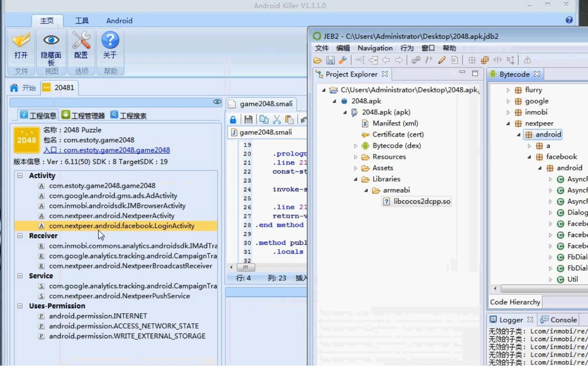The height and width of the screenshot is (375, 588).
Task: Click the warning triangle icon in JEB2 toolbar
Action: point(527,60)
